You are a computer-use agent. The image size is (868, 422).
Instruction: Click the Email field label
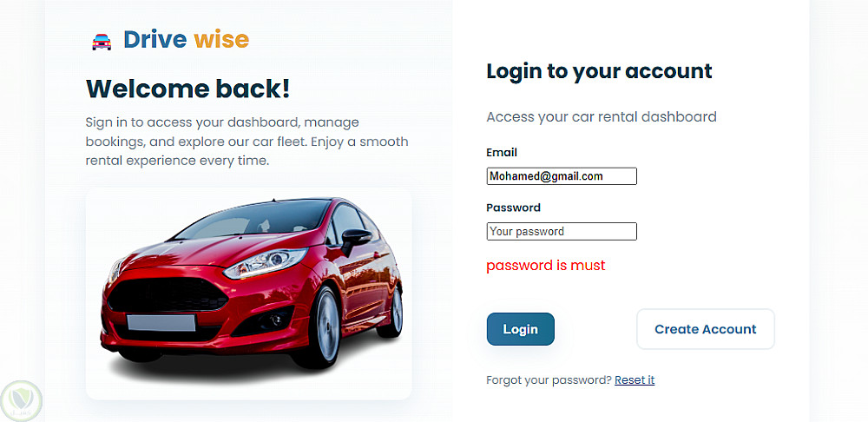502,152
